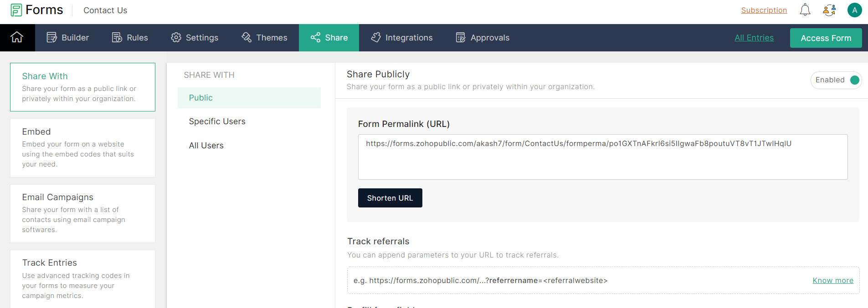868x308 pixels.
Task: Click the Integrations plug icon
Action: click(x=376, y=37)
